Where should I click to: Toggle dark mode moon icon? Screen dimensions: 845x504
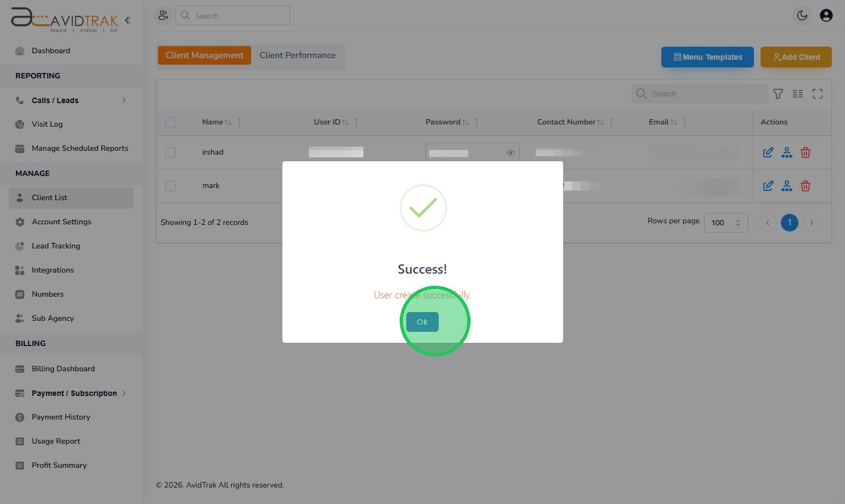(802, 15)
